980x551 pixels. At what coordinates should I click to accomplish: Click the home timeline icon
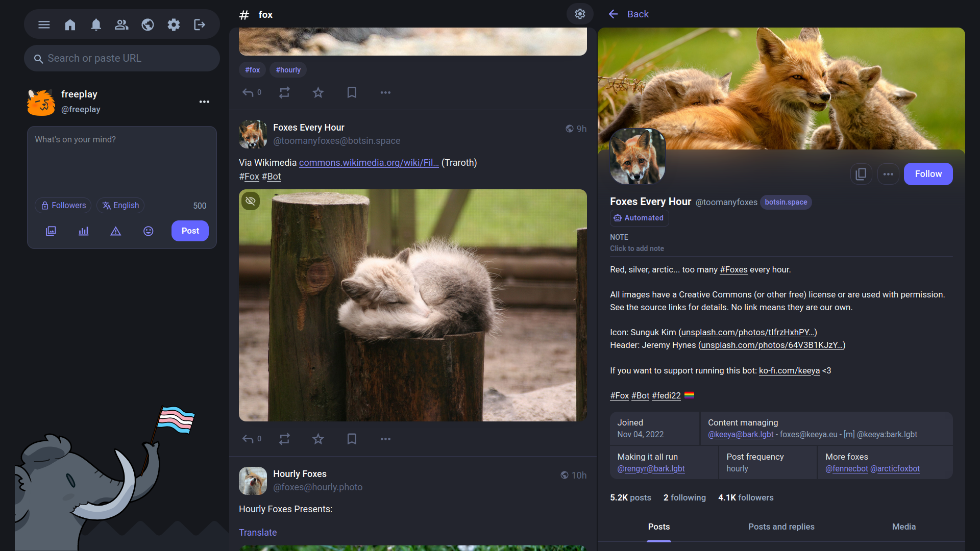pyautogui.click(x=70, y=24)
